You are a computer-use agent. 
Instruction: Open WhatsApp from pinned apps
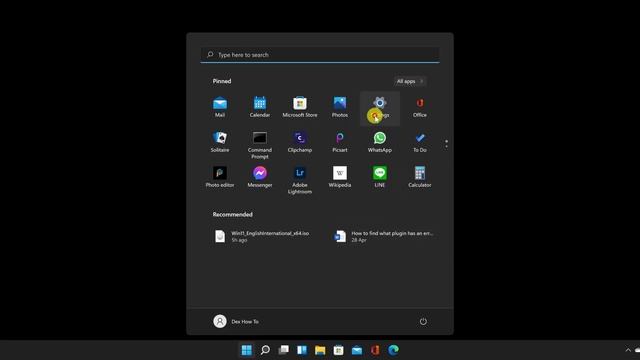(x=380, y=142)
